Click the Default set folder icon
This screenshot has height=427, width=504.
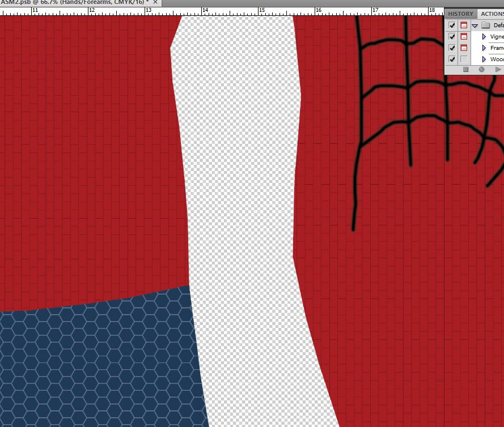point(486,25)
